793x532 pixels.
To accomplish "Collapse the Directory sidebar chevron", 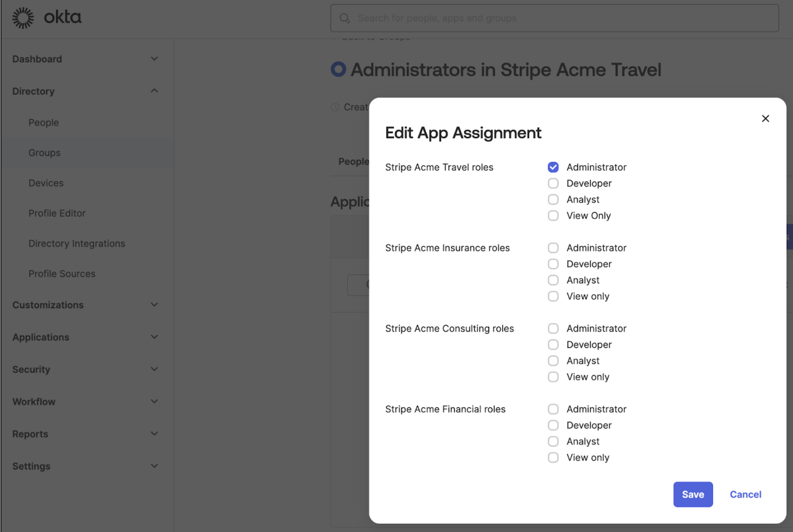I will pos(154,91).
